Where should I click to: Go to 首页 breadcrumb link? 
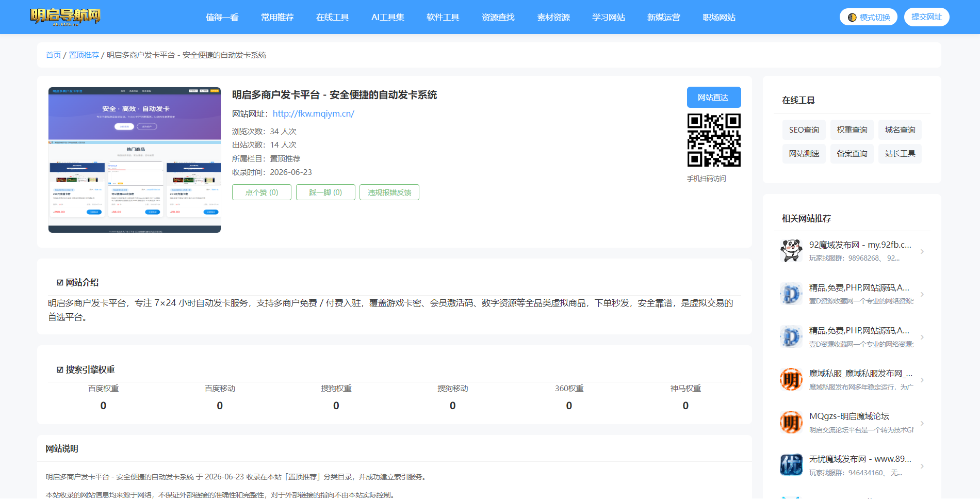53,55
